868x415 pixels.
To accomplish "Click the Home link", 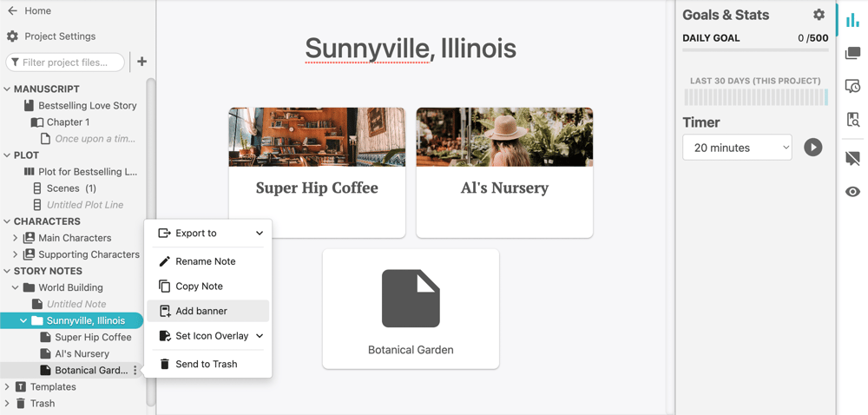I will [x=37, y=10].
